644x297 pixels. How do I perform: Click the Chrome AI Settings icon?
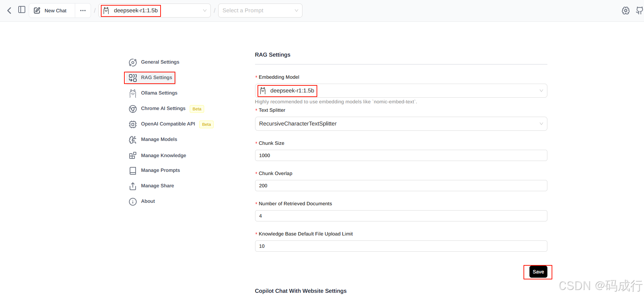coord(133,109)
